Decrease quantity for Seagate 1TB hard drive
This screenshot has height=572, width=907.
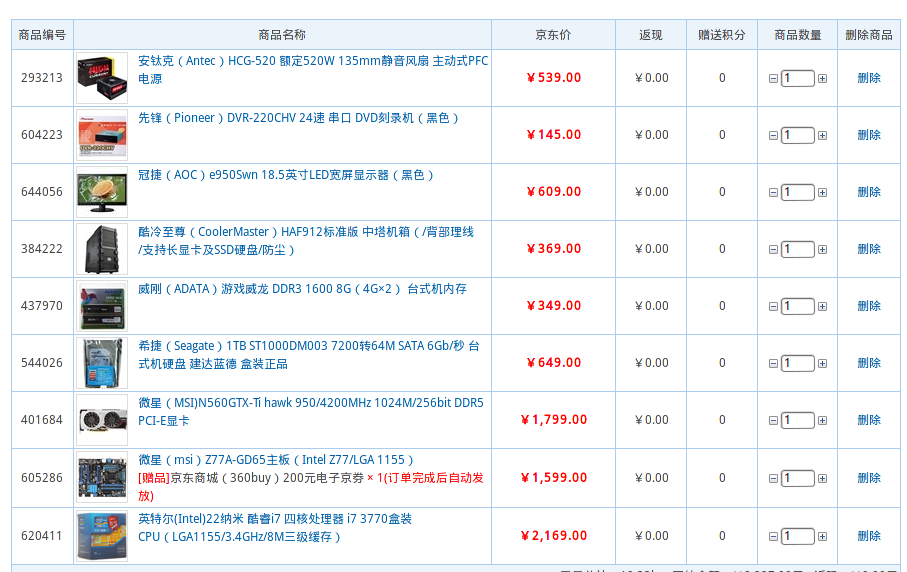coord(773,363)
